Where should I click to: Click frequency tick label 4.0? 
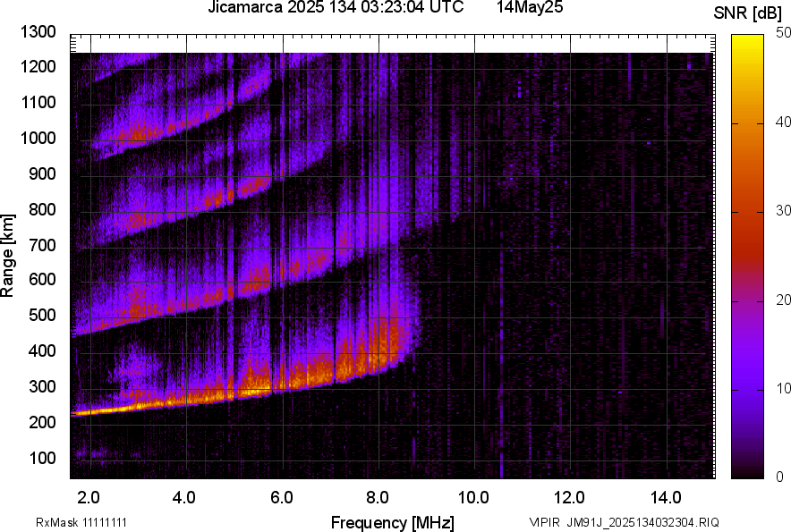183,498
